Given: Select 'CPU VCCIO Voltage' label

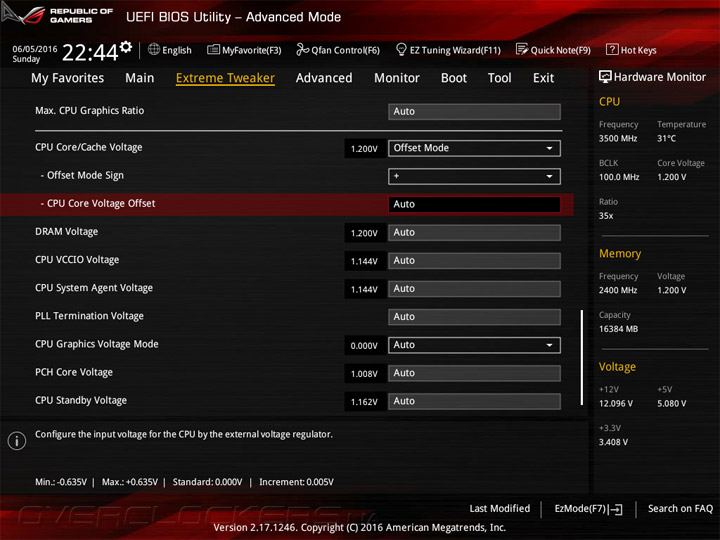Looking at the screenshot, I should [77, 260].
